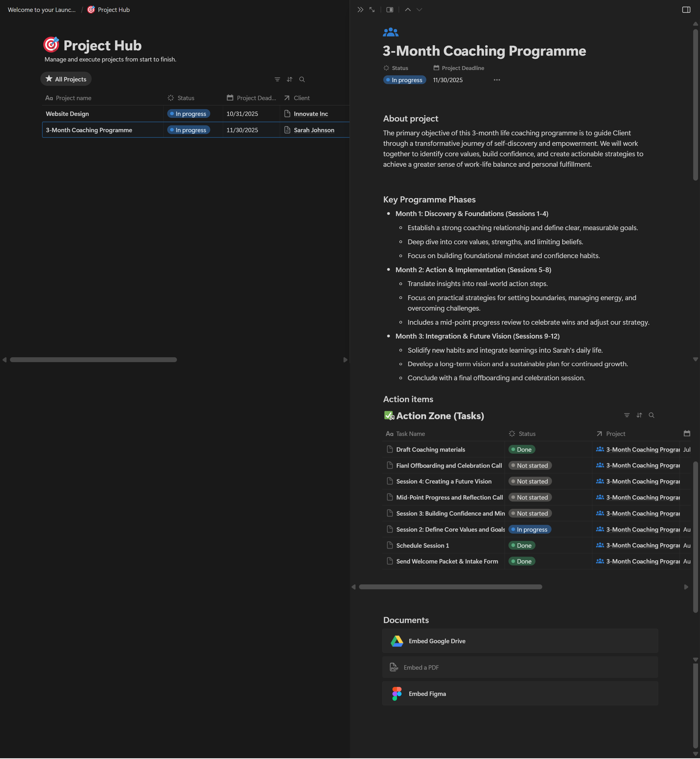This screenshot has width=700, height=759.
Task: Click page icon for Draft Coaching materials
Action: [390, 449]
